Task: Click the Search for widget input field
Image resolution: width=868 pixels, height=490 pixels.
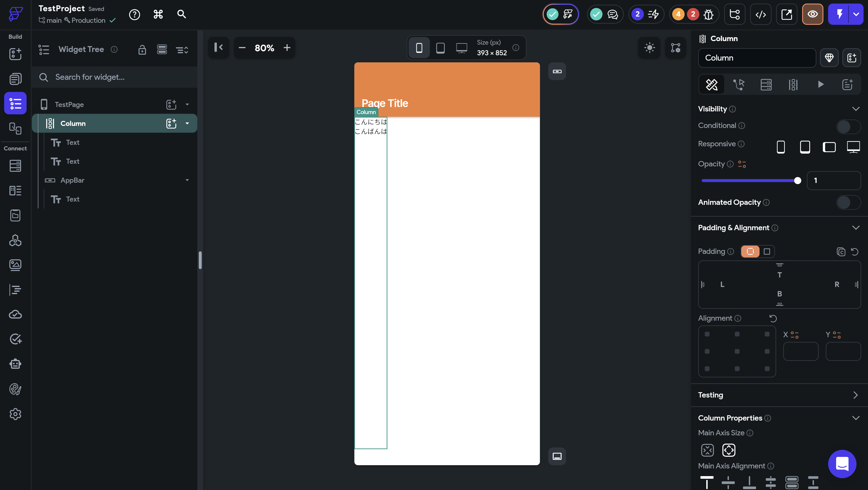Action: point(115,77)
